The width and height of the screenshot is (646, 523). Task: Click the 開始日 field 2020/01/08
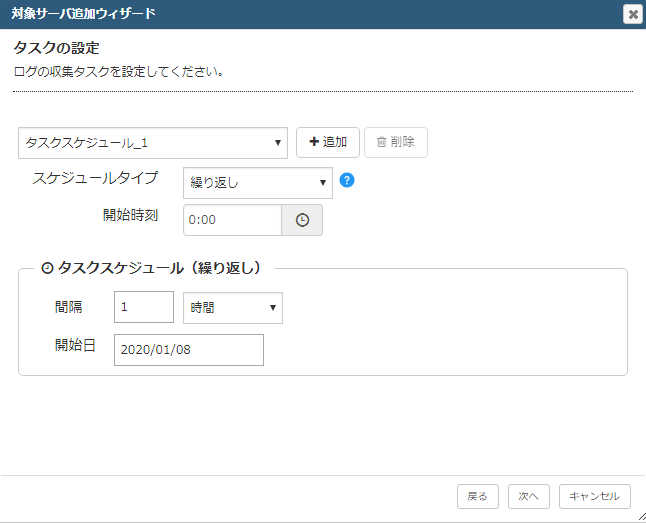click(189, 350)
